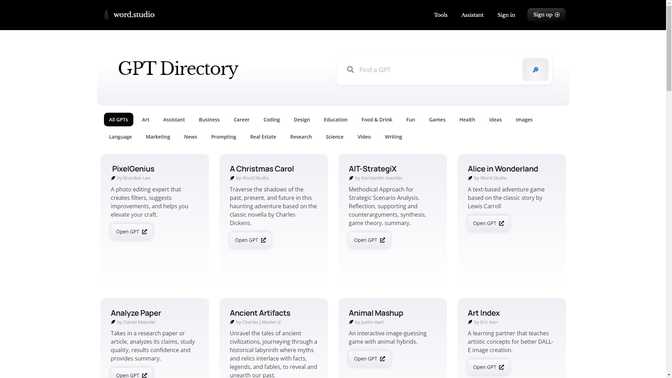Filter by Education category

tap(336, 120)
